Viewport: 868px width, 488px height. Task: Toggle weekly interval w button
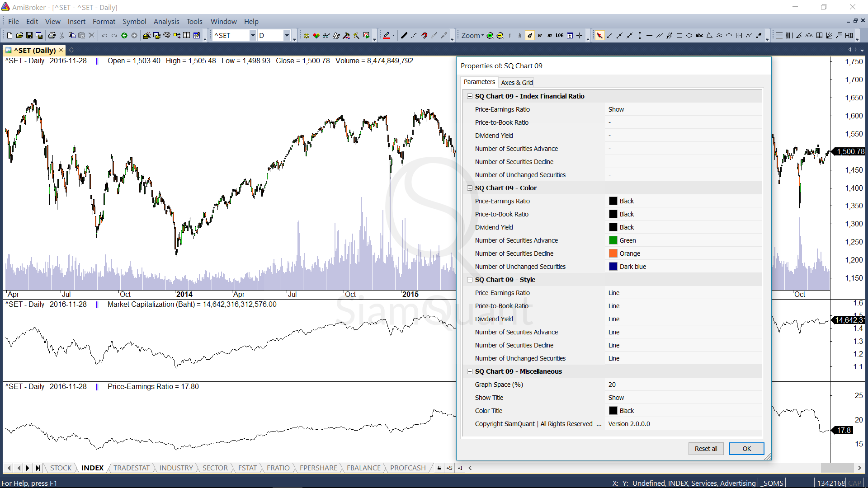tap(539, 35)
